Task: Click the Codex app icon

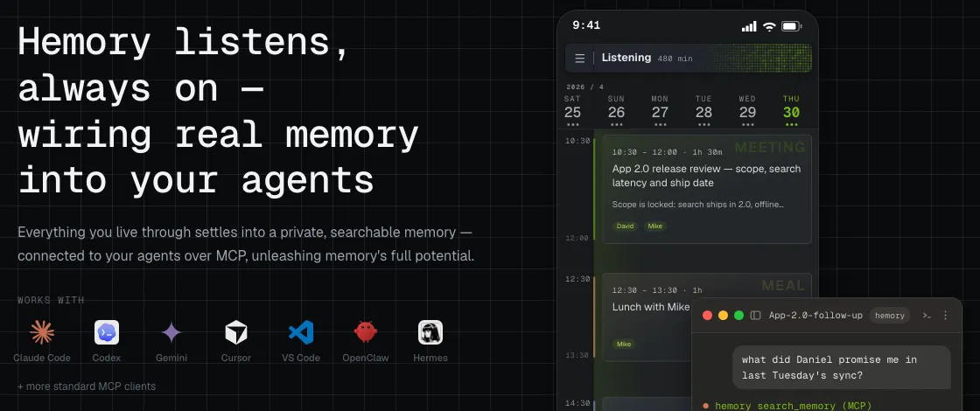Action: [107, 332]
